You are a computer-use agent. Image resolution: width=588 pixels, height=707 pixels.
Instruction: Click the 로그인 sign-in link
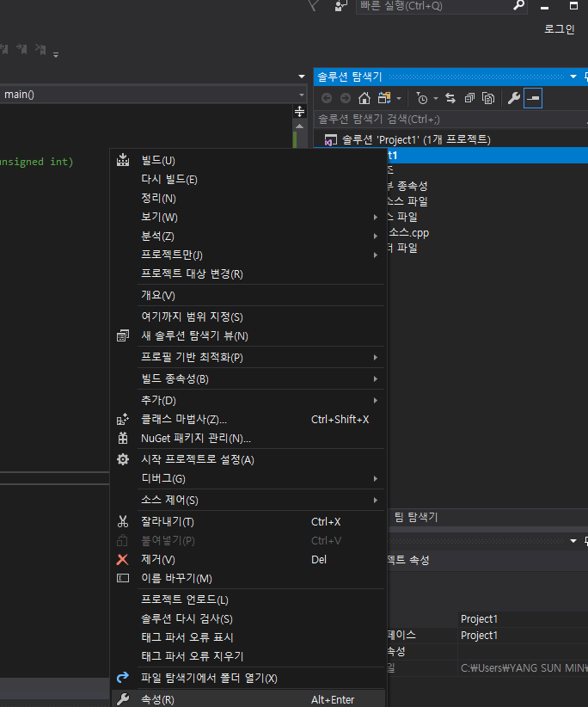coord(559,29)
